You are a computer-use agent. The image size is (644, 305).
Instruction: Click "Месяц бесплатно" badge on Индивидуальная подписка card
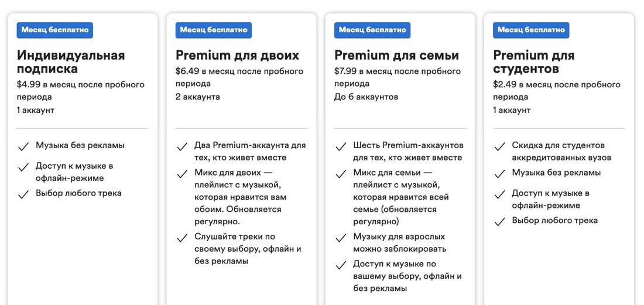[55, 30]
